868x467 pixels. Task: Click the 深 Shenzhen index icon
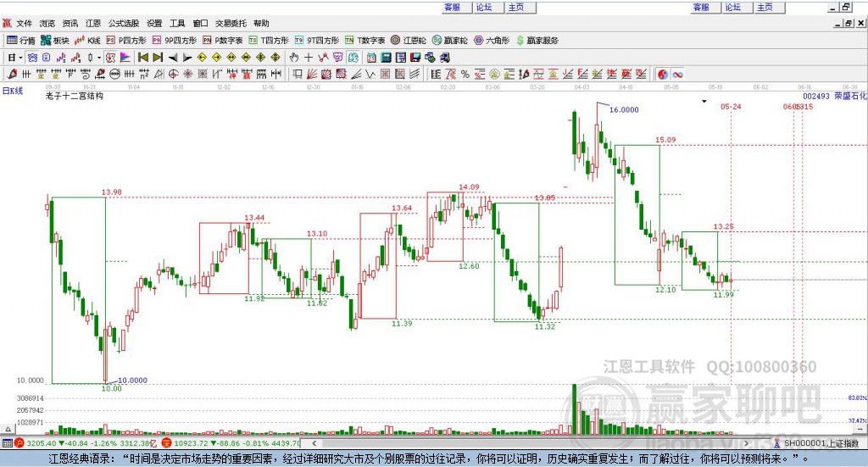167,442
